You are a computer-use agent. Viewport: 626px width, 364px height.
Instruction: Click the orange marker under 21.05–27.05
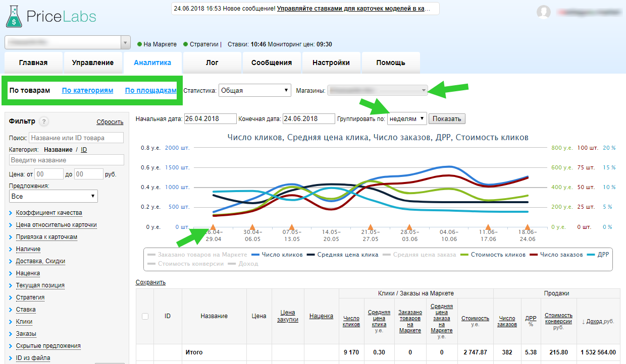[x=370, y=227]
